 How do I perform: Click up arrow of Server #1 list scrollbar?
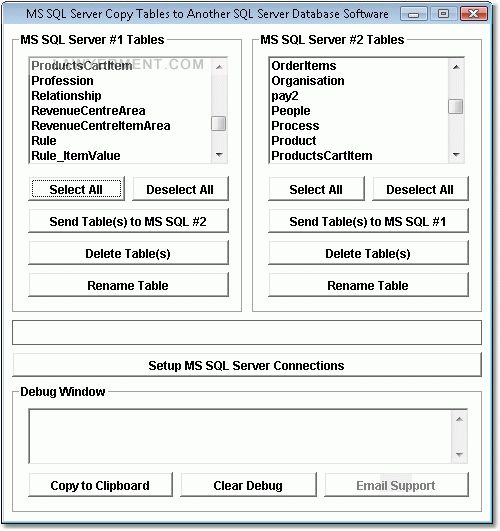click(219, 67)
